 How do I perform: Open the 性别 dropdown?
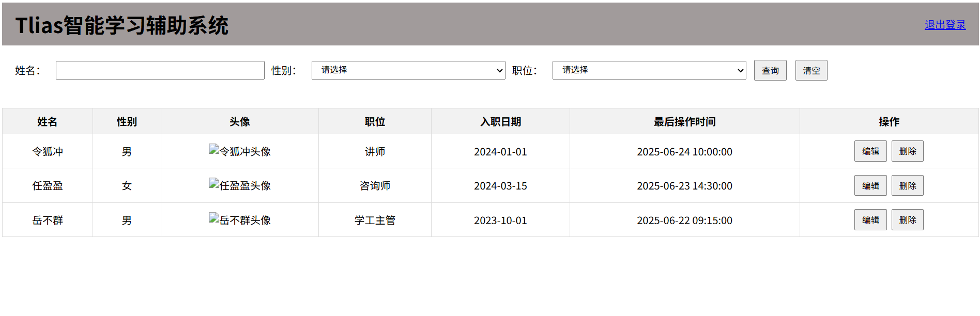[x=408, y=70]
